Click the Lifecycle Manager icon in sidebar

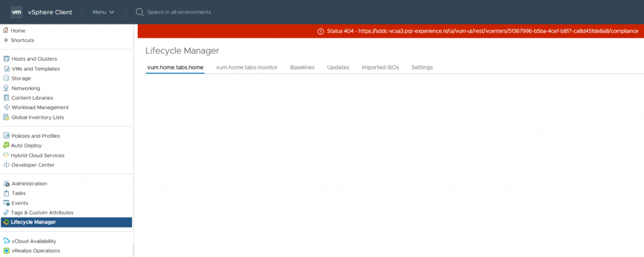pyautogui.click(x=6, y=222)
